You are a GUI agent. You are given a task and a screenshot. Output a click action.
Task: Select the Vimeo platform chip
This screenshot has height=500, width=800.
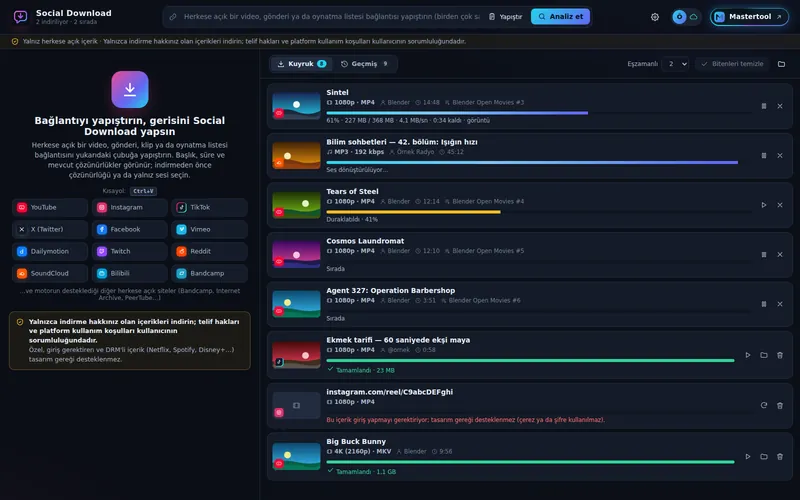click(210, 230)
